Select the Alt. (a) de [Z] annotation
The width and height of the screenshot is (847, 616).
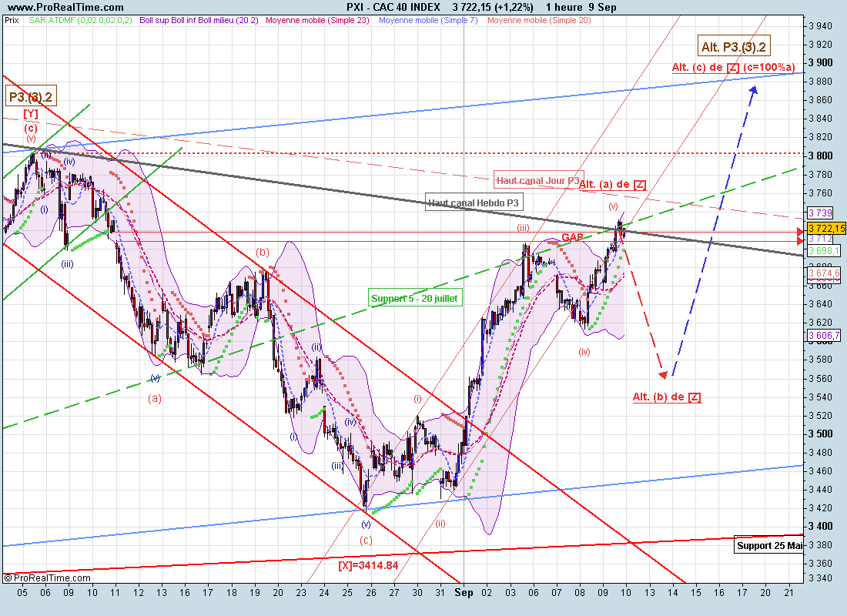(x=613, y=184)
